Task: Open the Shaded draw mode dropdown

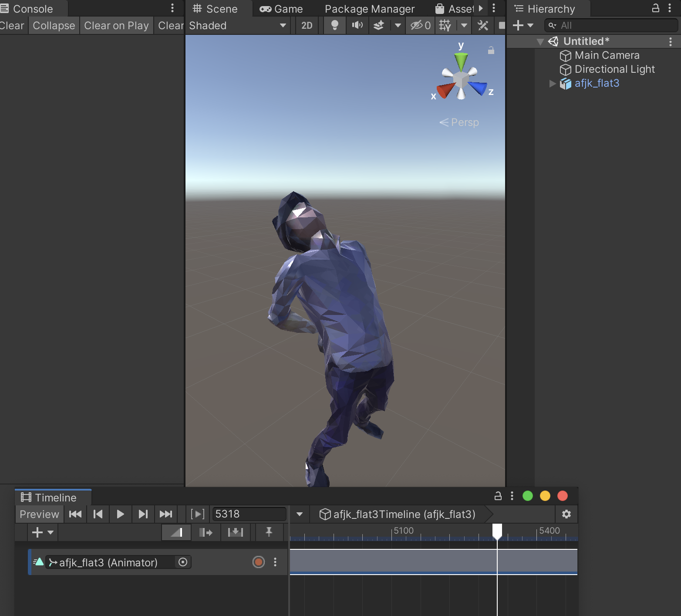Action: (x=237, y=25)
